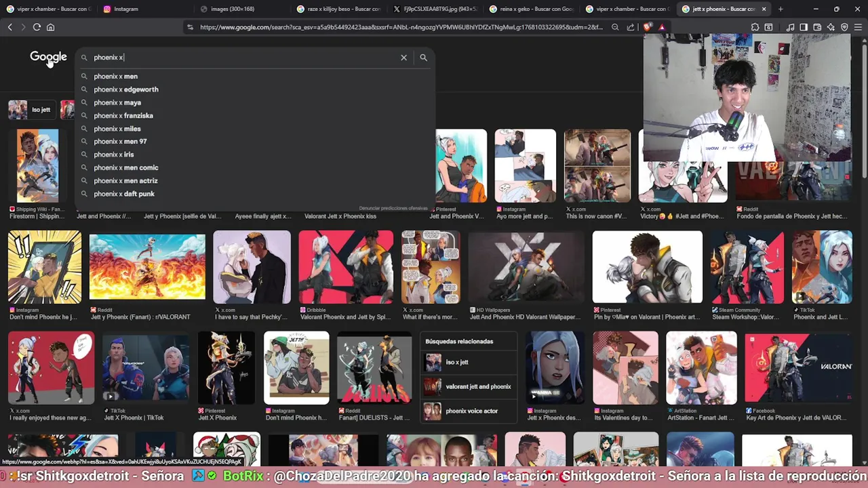The height and width of the screenshot is (488, 868).
Task: Share this page via the address bar
Action: [x=631, y=27]
